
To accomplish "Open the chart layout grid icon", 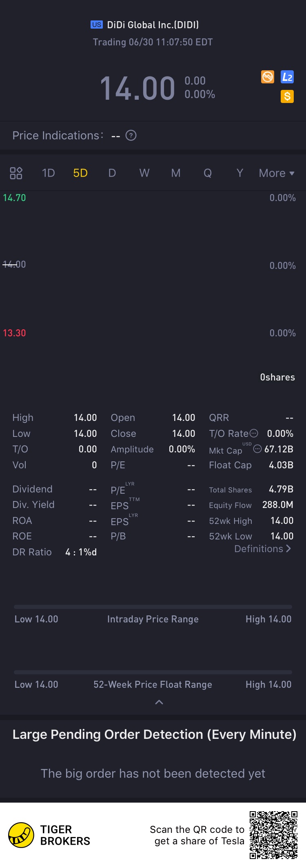I will click(16, 173).
